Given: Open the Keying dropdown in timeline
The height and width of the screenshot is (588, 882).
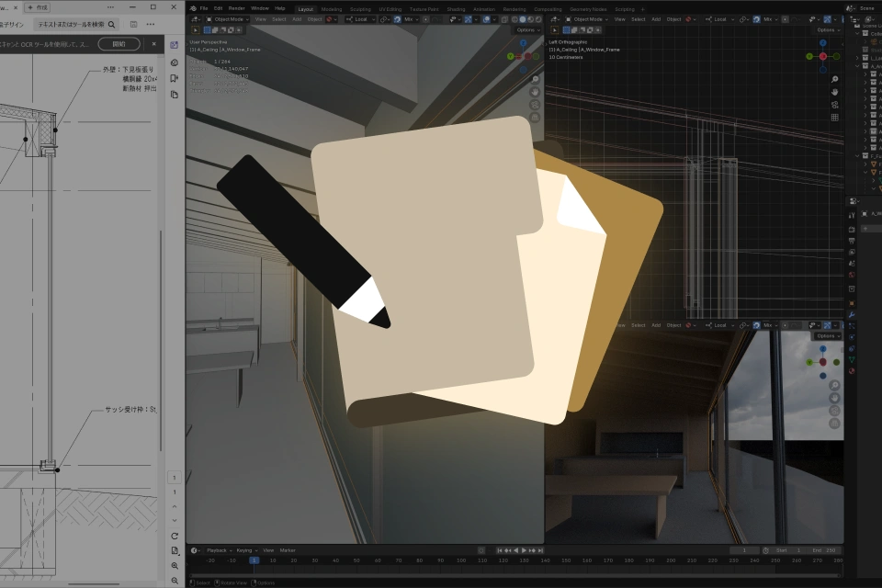Looking at the screenshot, I should click(x=246, y=550).
